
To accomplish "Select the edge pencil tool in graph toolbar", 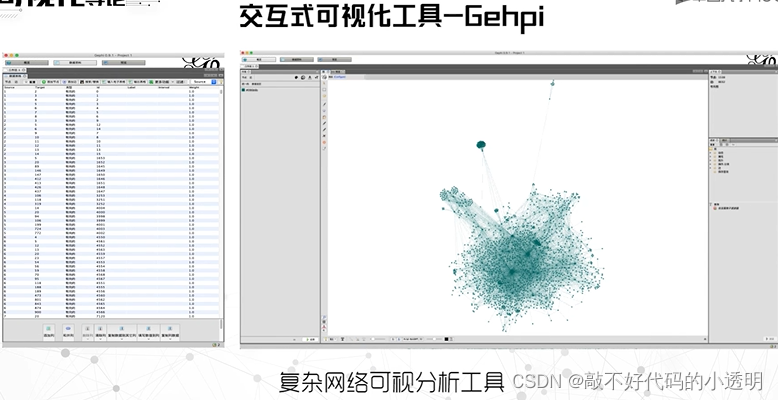I will 324,129.
